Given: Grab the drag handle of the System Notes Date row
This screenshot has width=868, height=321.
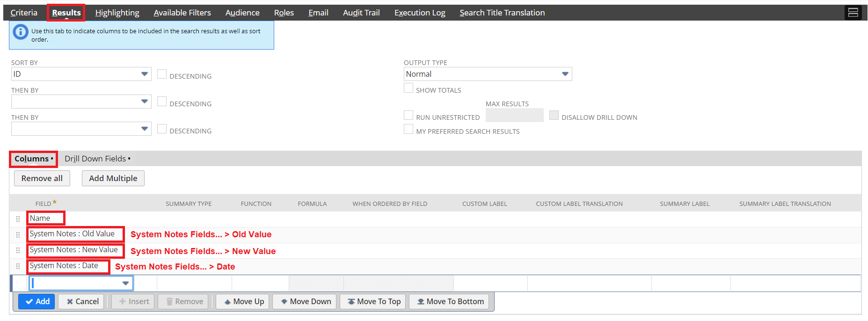Looking at the screenshot, I should (18, 266).
